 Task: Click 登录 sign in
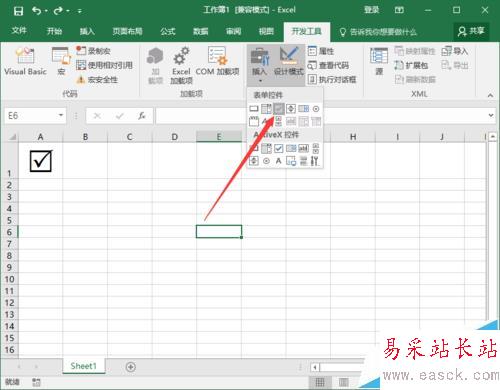point(371,10)
